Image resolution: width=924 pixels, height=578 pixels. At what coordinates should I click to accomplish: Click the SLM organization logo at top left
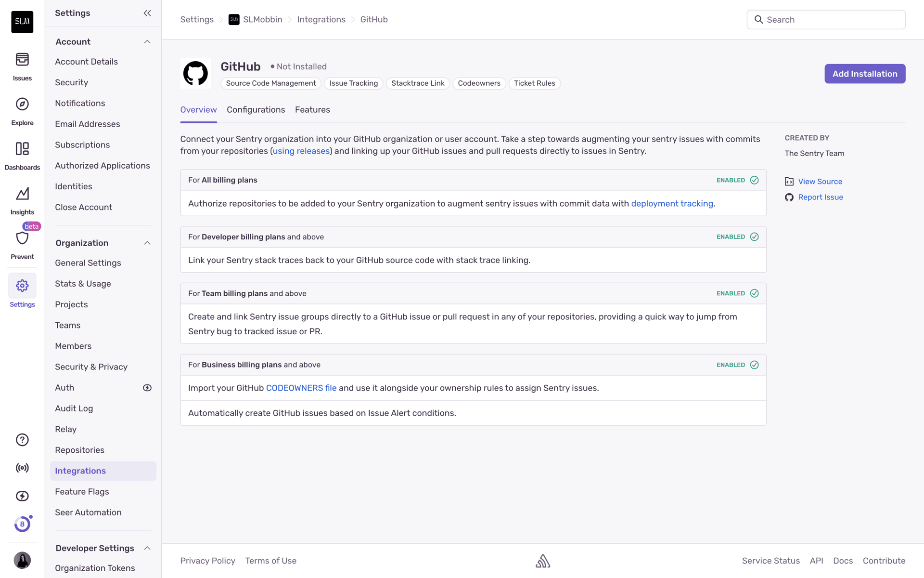[x=22, y=22]
